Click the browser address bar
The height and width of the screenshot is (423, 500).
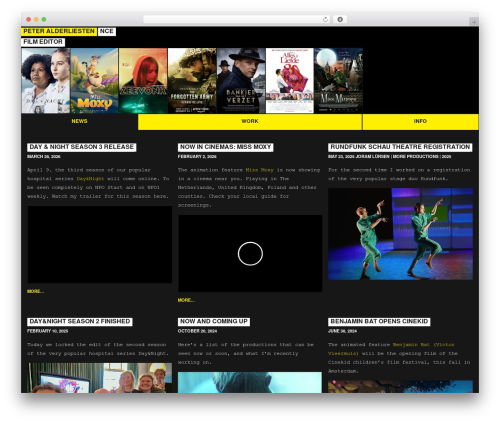tap(237, 20)
